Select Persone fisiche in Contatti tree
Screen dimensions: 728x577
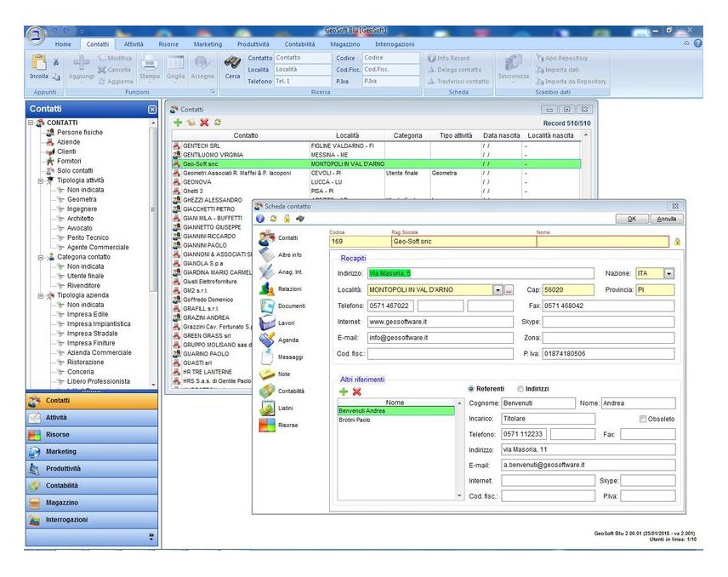tap(80, 133)
